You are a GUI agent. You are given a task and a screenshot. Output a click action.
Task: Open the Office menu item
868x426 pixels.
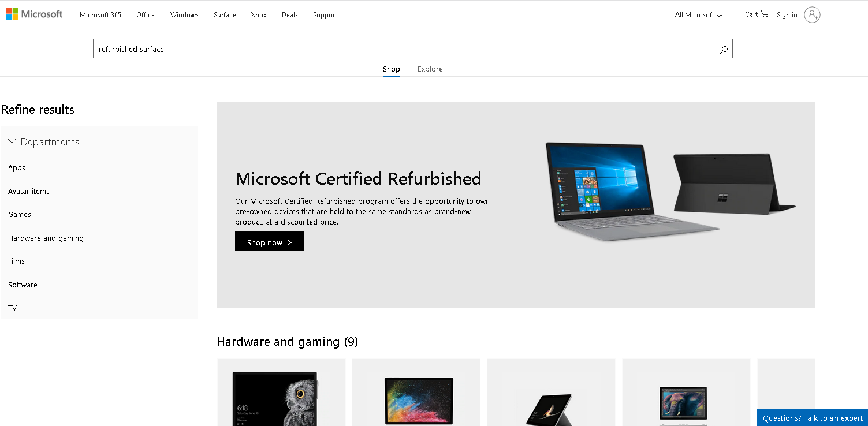point(146,15)
